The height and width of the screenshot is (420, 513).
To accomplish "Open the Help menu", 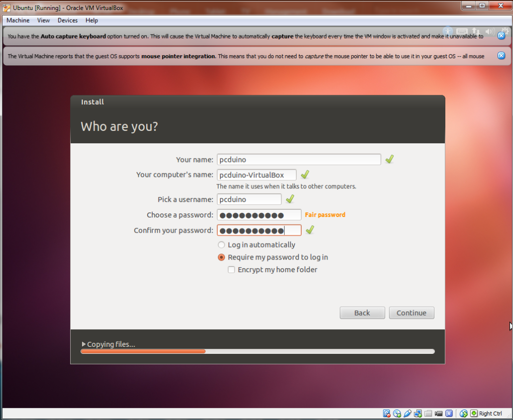I will click(x=92, y=20).
